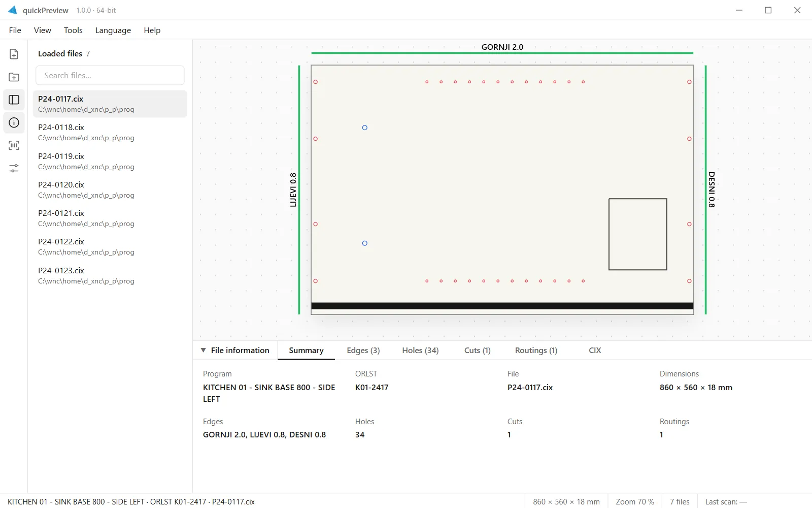Screen dimensions: 812x508
Task: Click the lower blue hole marker
Action: (364, 243)
